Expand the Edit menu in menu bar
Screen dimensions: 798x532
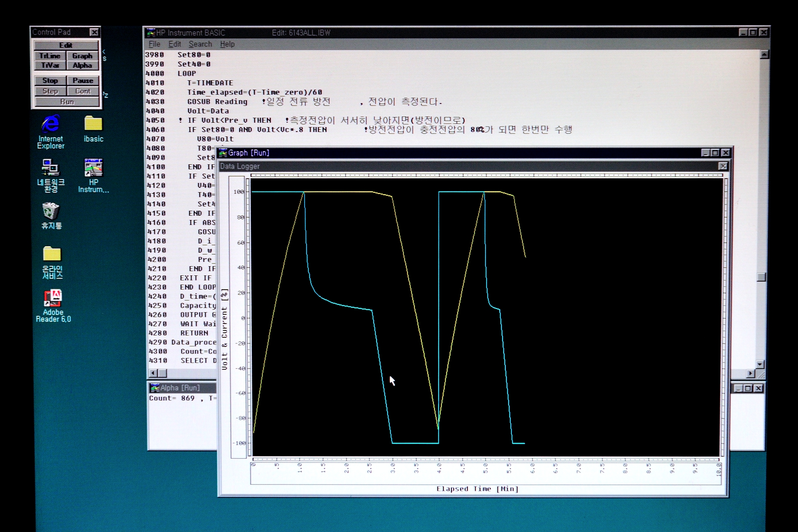tap(174, 44)
